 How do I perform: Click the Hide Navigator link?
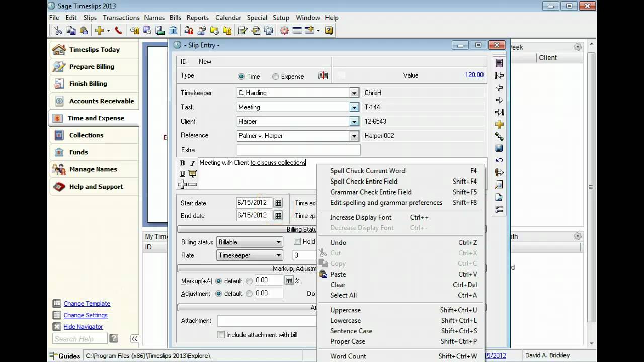pos(83,327)
